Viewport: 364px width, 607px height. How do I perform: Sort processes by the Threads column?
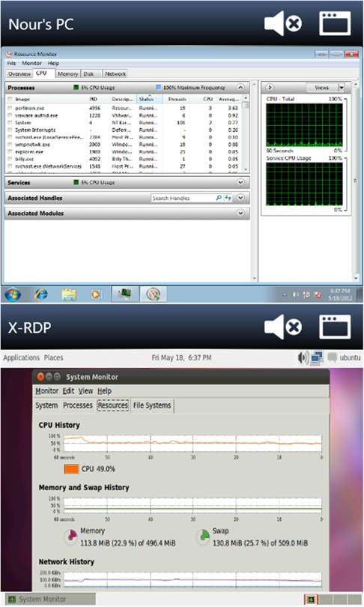click(177, 100)
